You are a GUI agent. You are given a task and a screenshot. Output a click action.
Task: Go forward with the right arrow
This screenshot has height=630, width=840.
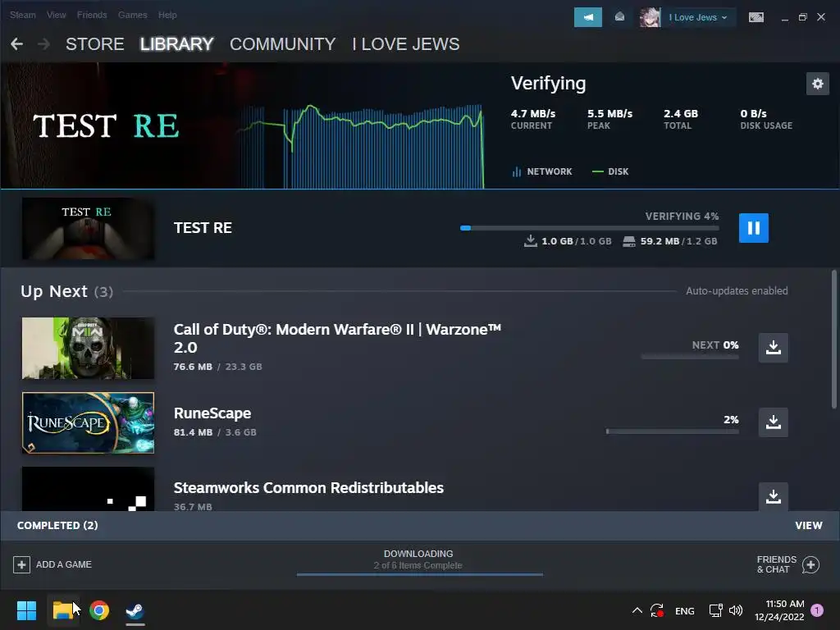coord(44,44)
